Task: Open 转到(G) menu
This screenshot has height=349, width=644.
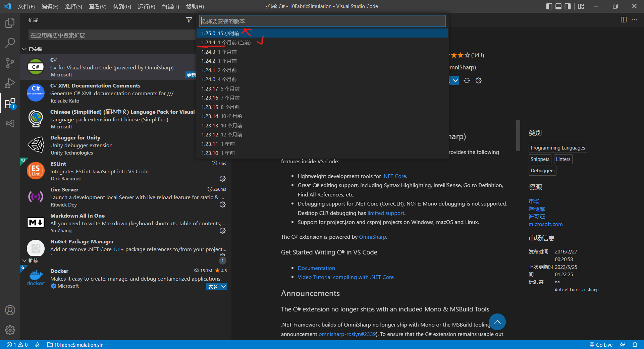Action: point(122,6)
